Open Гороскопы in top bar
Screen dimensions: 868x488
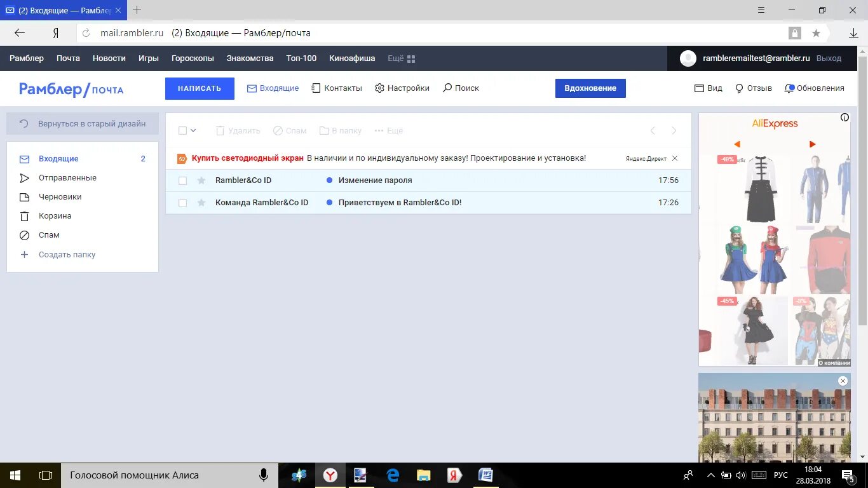tap(193, 58)
